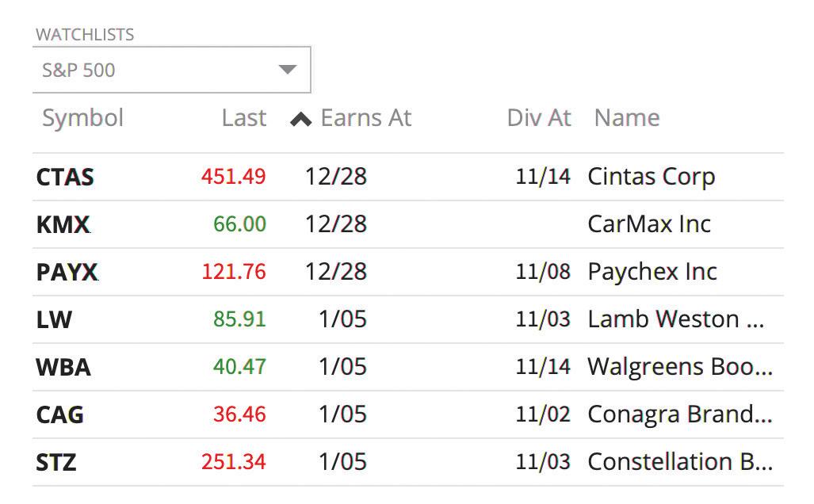Click last price 40.47

(240, 367)
